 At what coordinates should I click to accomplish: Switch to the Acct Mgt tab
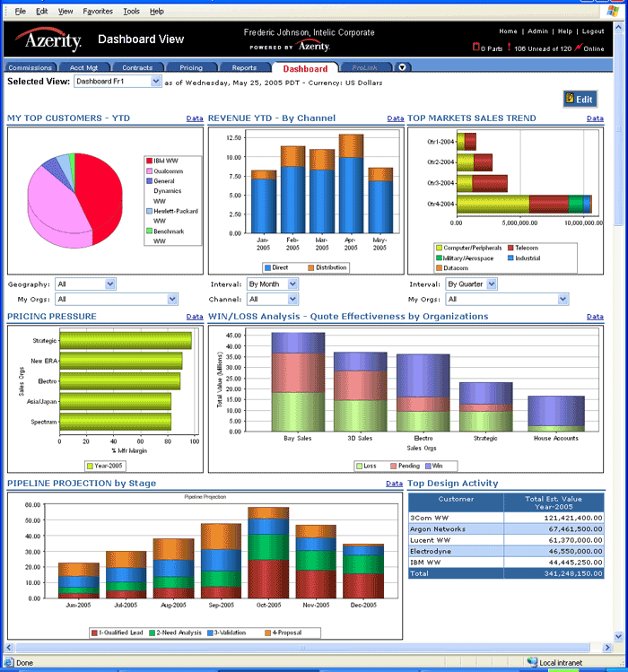[x=83, y=67]
